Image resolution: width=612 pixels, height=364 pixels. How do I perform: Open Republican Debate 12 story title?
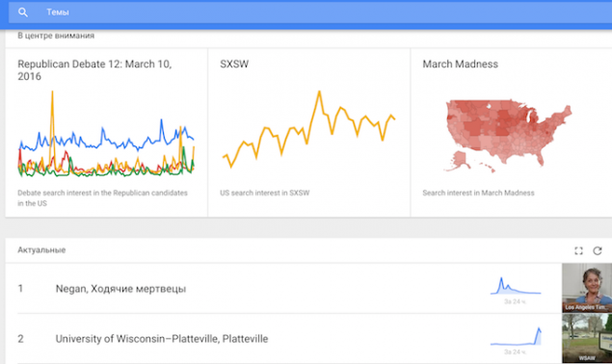(94, 70)
